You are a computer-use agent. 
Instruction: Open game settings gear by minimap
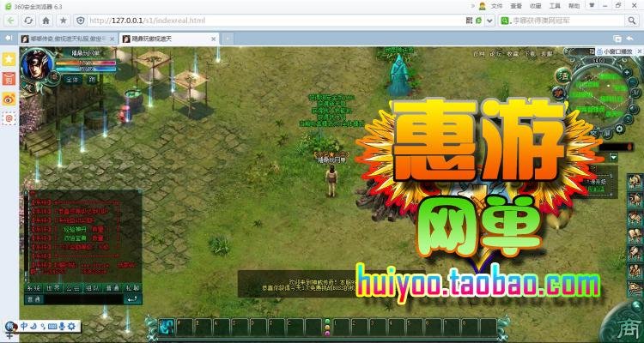(x=619, y=129)
